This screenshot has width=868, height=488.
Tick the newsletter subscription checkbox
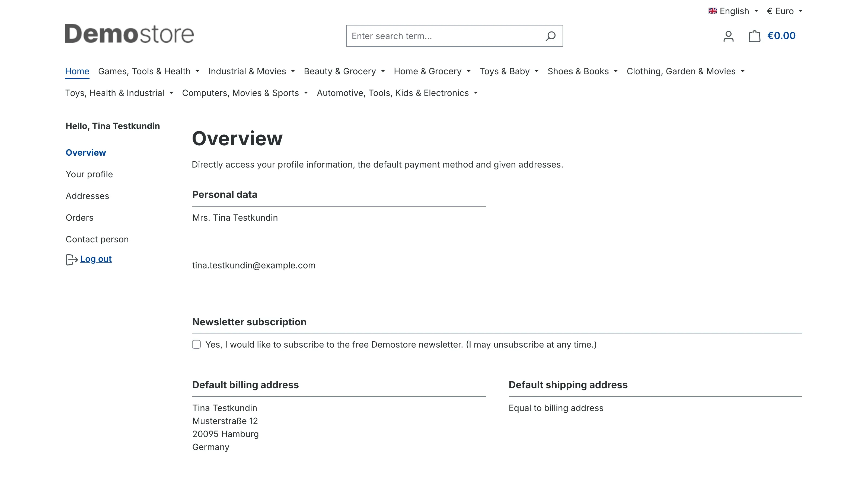tap(196, 344)
